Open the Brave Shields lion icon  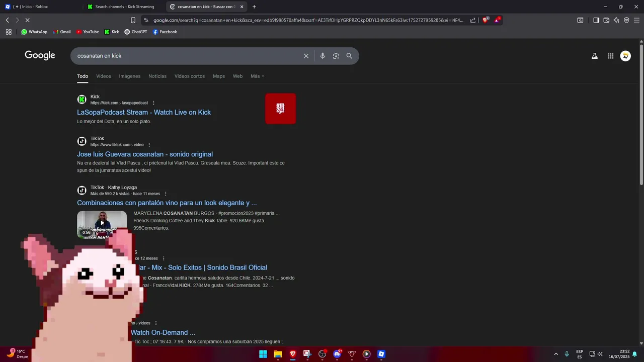tap(486, 20)
